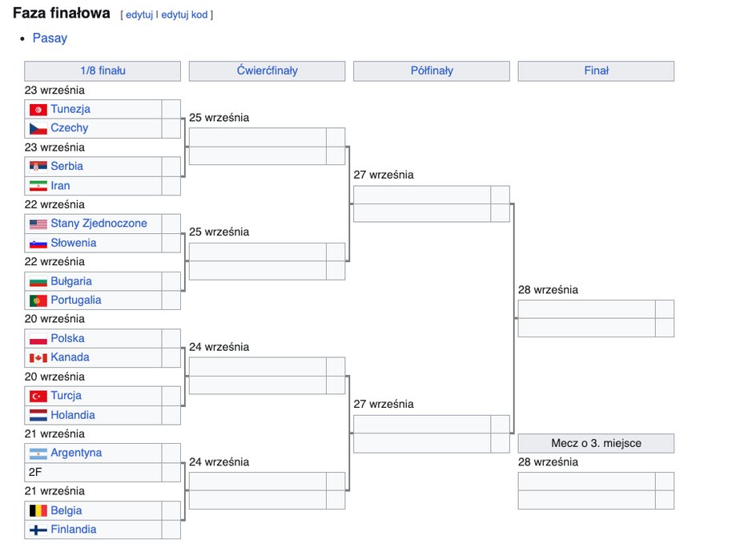Click the 'edytuj kod' link
This screenshot has width=756, height=544.
tap(184, 15)
